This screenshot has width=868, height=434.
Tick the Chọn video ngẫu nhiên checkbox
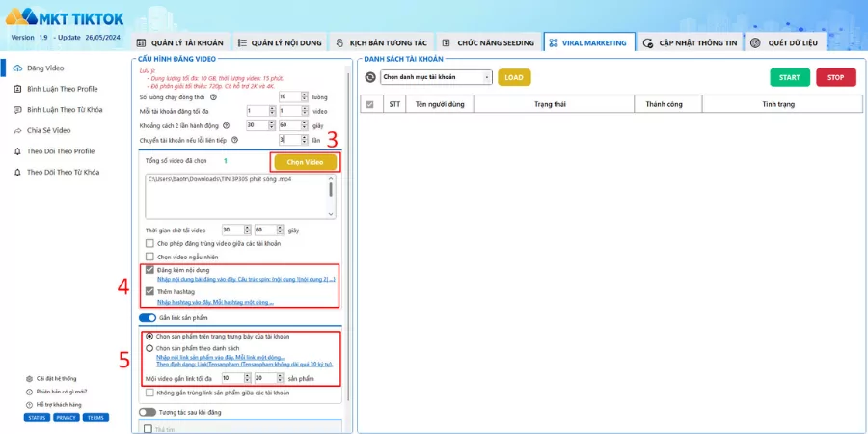(149, 257)
